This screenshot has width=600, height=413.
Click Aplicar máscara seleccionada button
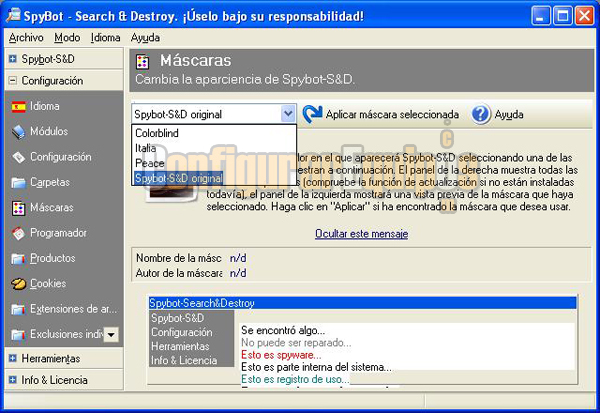point(381,114)
